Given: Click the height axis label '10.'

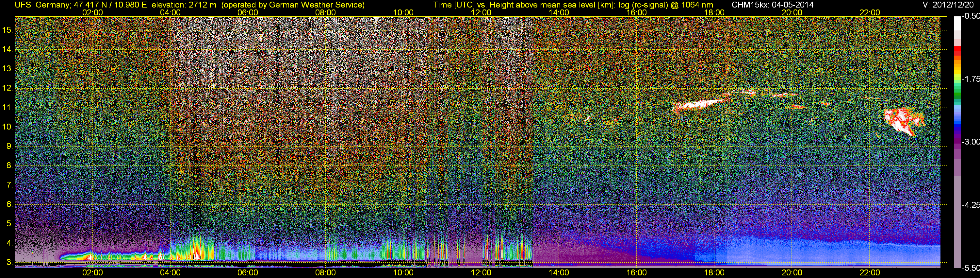Looking at the screenshot, I should point(7,127).
